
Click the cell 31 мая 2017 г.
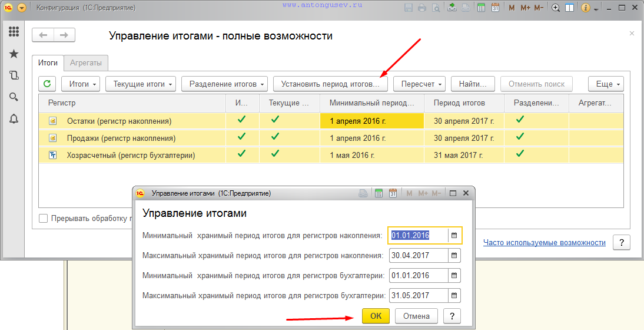[464, 156]
